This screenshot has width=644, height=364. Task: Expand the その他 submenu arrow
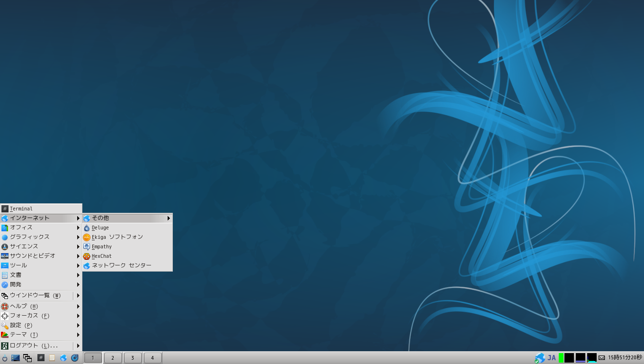click(x=169, y=218)
